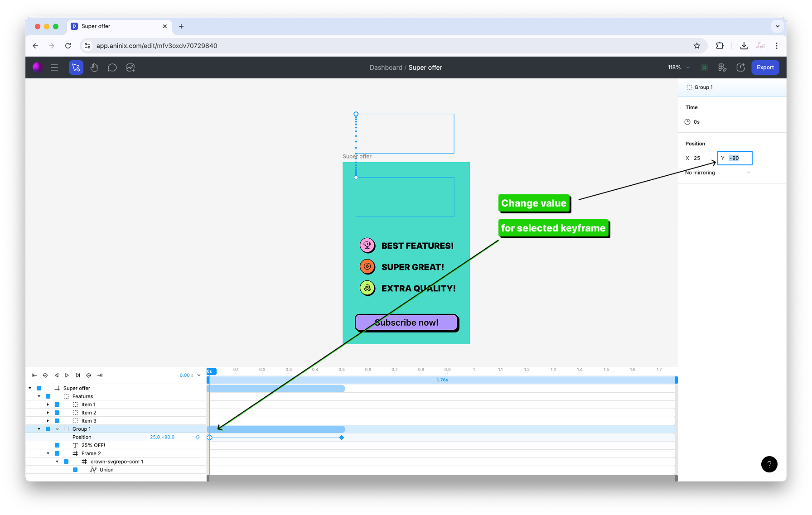
Task: Open the Figma edit/import icon
Action: click(722, 67)
